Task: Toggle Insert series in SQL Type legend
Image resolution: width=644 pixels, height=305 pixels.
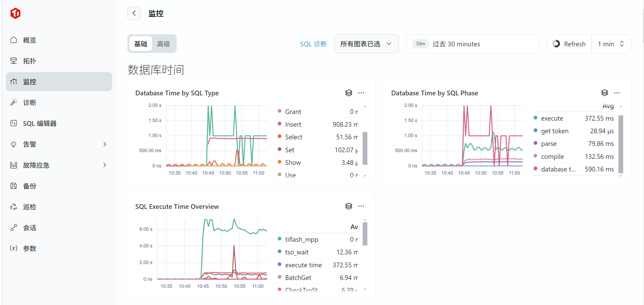Action: [x=293, y=124]
